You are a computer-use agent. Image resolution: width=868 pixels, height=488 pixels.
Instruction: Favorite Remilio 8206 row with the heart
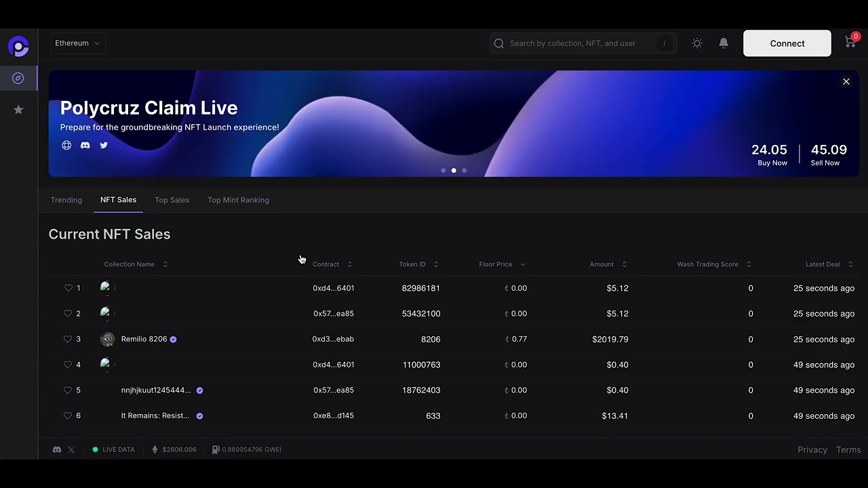click(x=68, y=339)
